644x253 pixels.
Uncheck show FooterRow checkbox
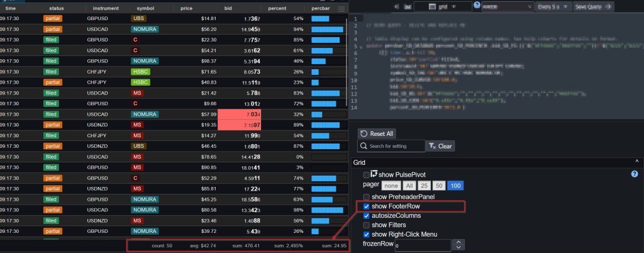[x=367, y=206]
